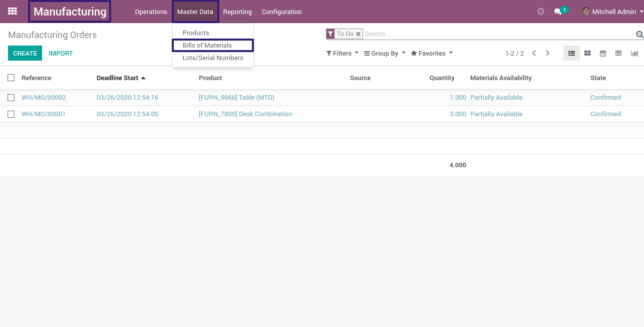Image resolution: width=644 pixels, height=327 pixels.
Task: Click the 4.000 total quantity
Action: (x=458, y=165)
